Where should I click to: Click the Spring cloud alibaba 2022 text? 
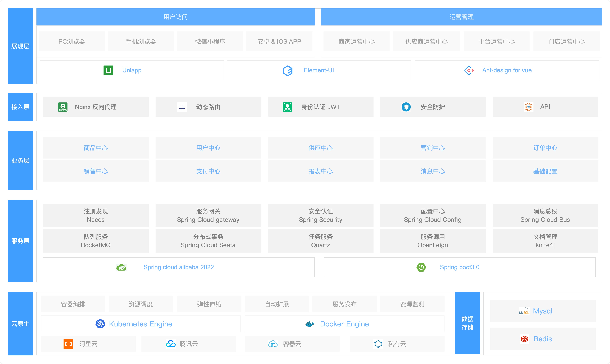click(179, 267)
